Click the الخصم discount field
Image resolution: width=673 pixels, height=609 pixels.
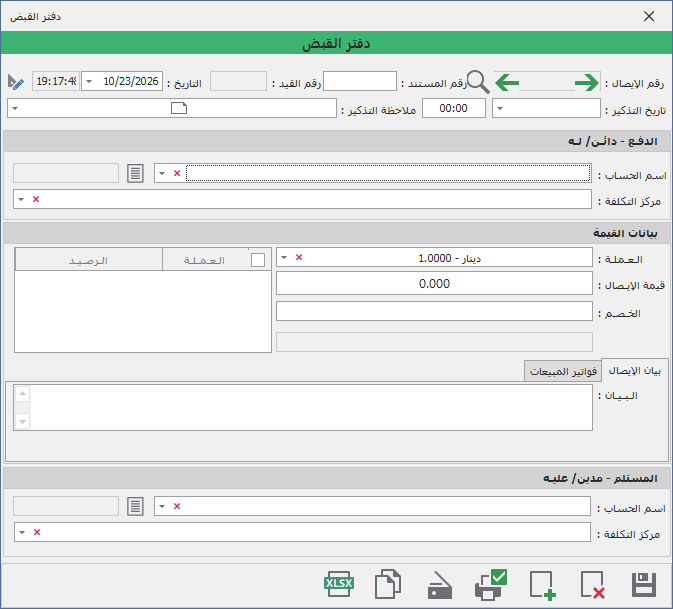point(434,311)
